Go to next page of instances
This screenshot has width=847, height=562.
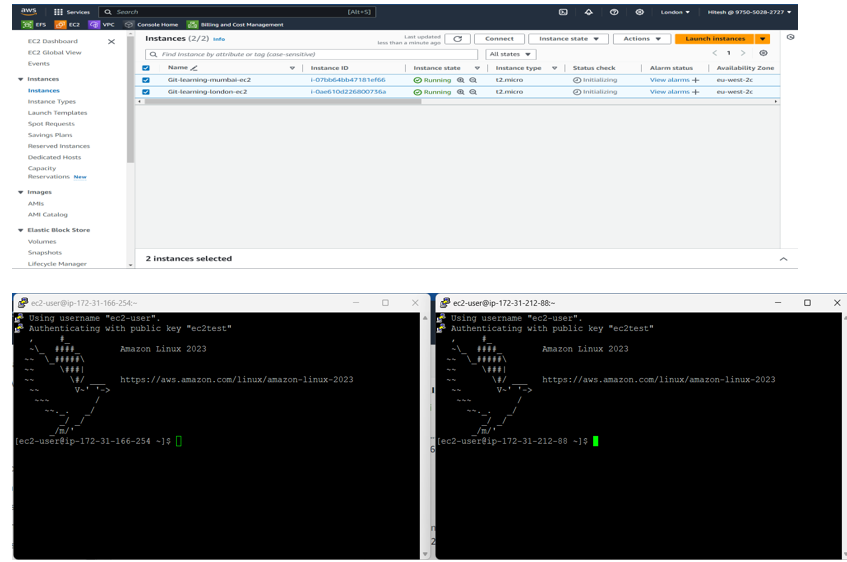click(x=743, y=53)
